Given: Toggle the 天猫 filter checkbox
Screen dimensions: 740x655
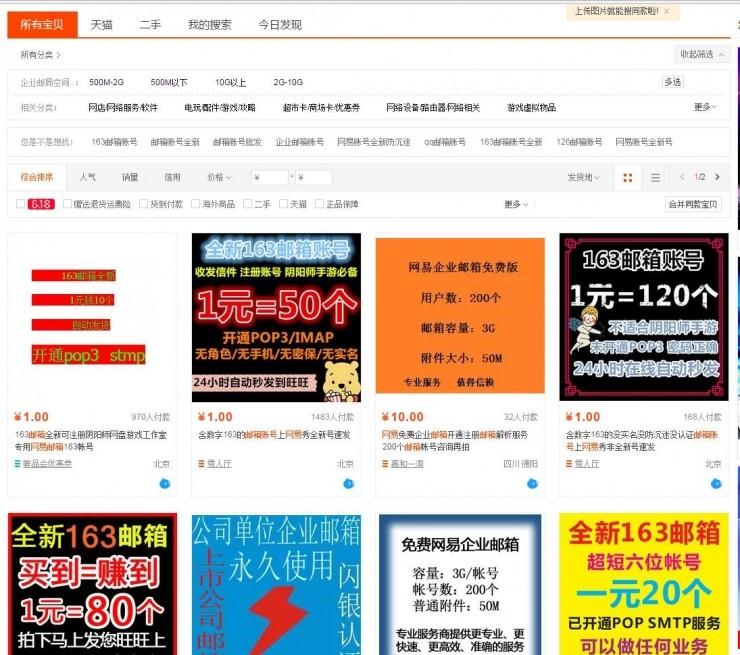Looking at the screenshot, I should point(283,204).
